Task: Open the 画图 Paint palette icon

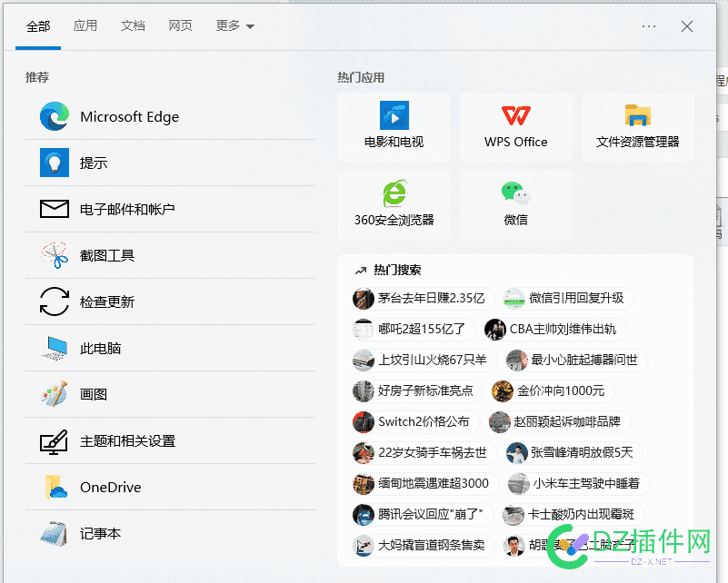Action: [55, 394]
